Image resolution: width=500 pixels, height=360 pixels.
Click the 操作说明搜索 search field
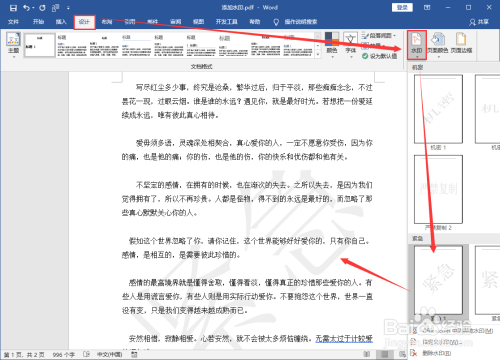click(x=301, y=22)
